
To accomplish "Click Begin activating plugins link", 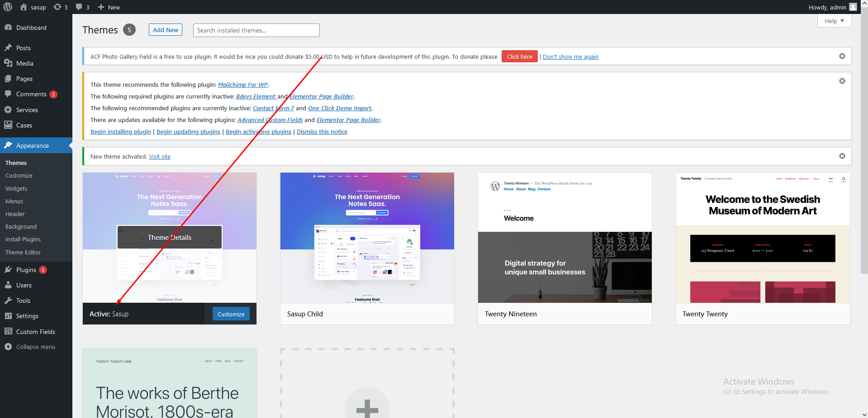I will point(258,132).
